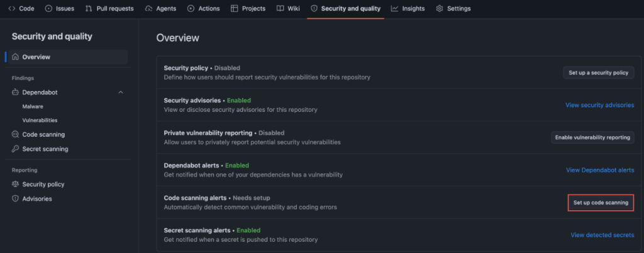Screen dimensions: 644x253
Task: Open the Projects tab
Action: [248, 8]
